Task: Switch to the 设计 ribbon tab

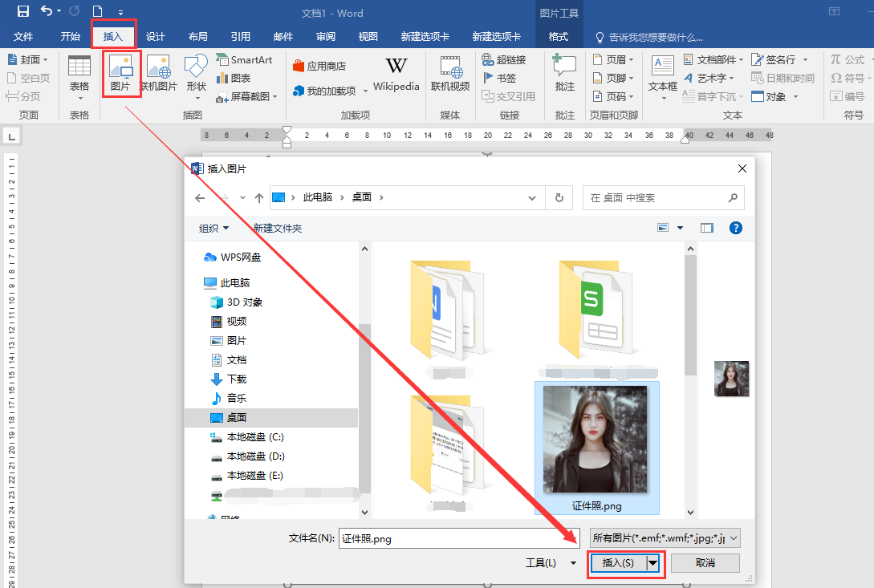Action: tap(155, 35)
